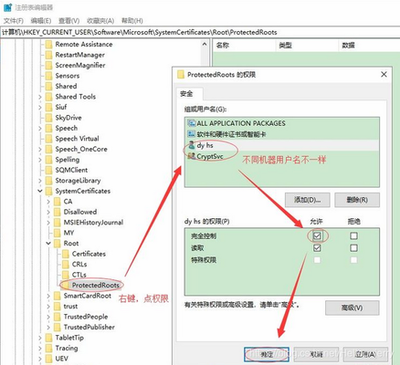
Task: Click the CryptSvc account icon
Action: [x=191, y=156]
